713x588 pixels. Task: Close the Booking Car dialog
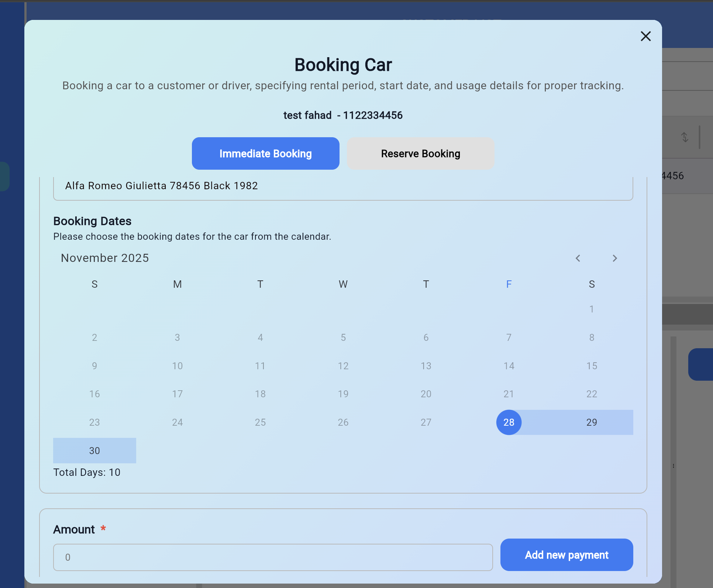[x=645, y=36]
